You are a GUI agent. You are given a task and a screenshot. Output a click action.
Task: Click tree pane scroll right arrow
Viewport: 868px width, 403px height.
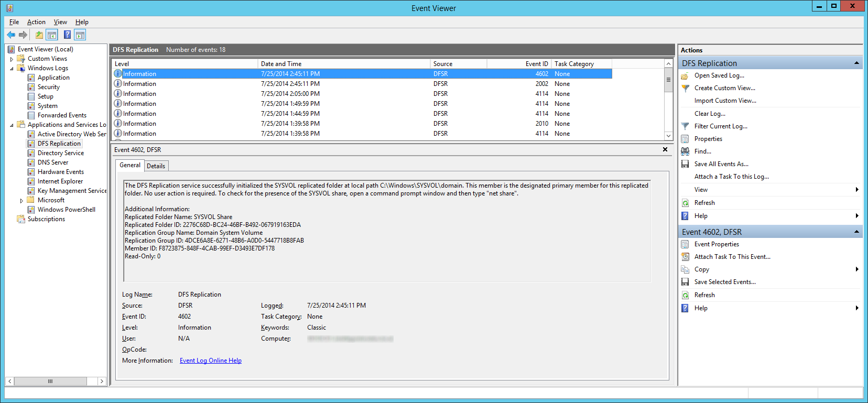pos(102,381)
